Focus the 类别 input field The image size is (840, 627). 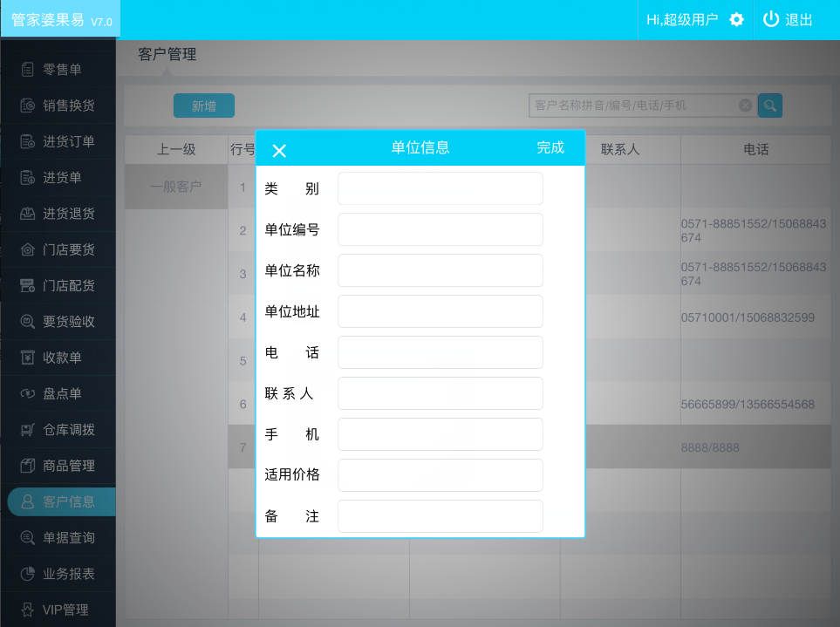(x=440, y=188)
